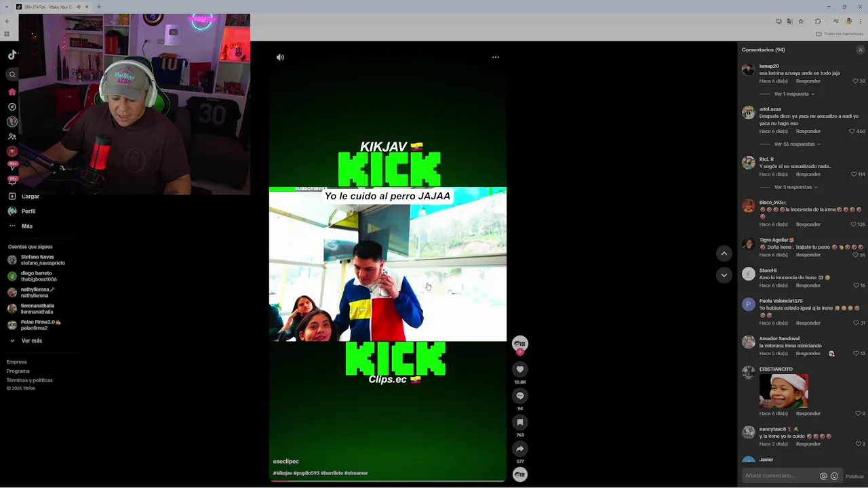
Task: Open a new Chrome tab with plus button
Action: point(99,7)
